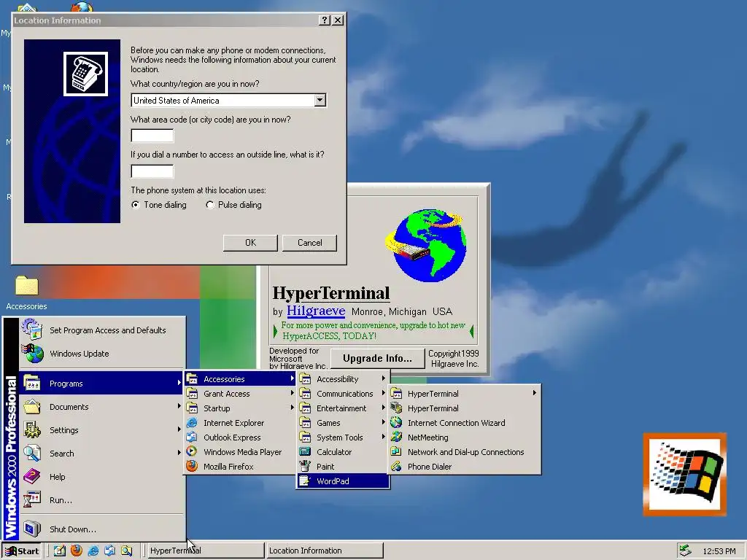Expand the Accessibility submenu
This screenshot has width=747, height=560.
pos(343,379)
